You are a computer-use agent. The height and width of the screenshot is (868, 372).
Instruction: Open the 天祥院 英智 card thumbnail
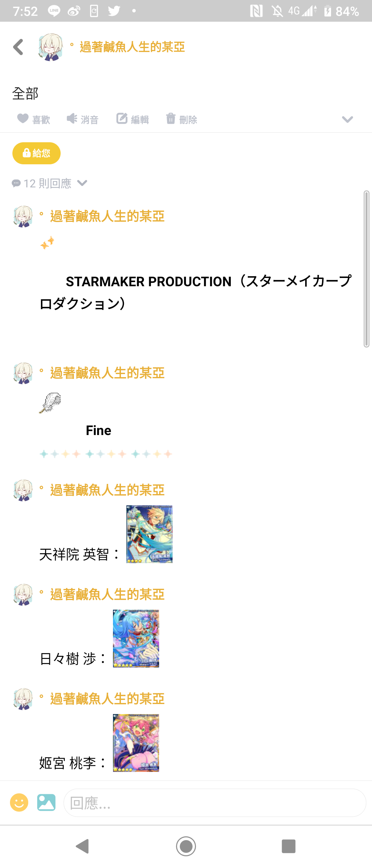pyautogui.click(x=149, y=534)
